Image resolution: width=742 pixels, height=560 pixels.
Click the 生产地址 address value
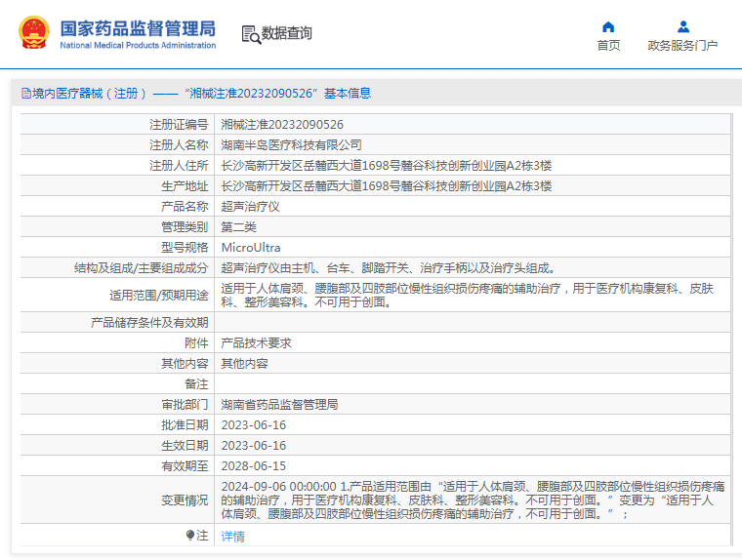point(387,186)
